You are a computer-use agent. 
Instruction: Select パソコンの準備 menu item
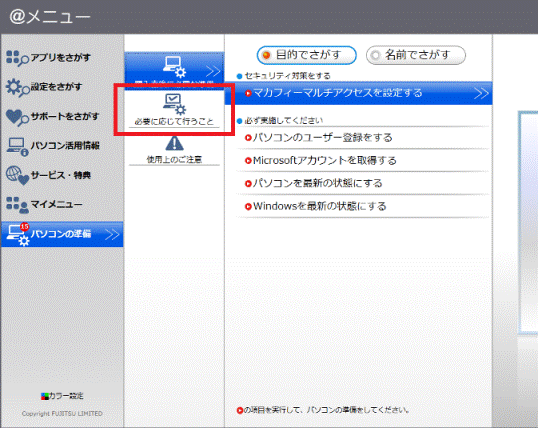[62, 234]
